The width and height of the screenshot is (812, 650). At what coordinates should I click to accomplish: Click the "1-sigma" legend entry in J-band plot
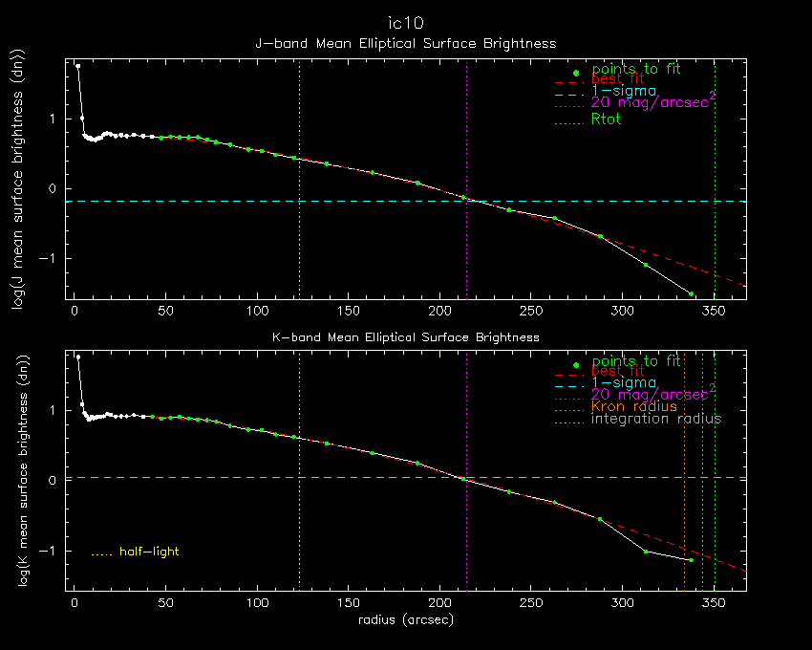[x=624, y=91]
